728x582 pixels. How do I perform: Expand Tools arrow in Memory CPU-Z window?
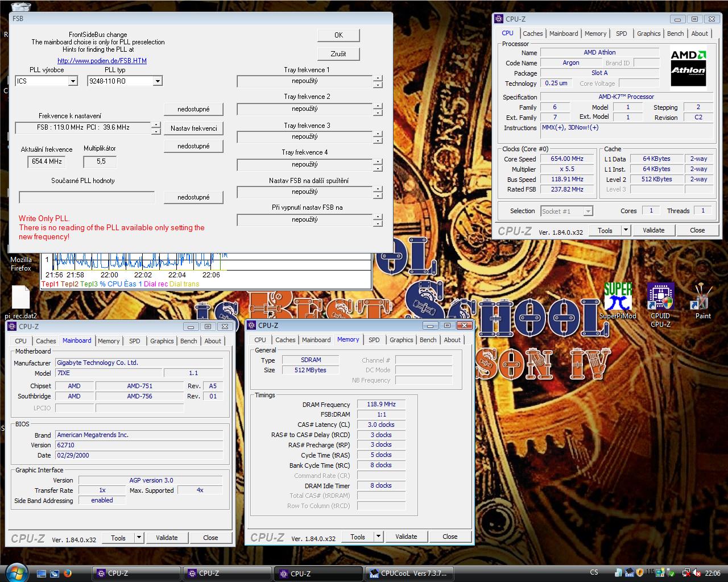click(378, 536)
